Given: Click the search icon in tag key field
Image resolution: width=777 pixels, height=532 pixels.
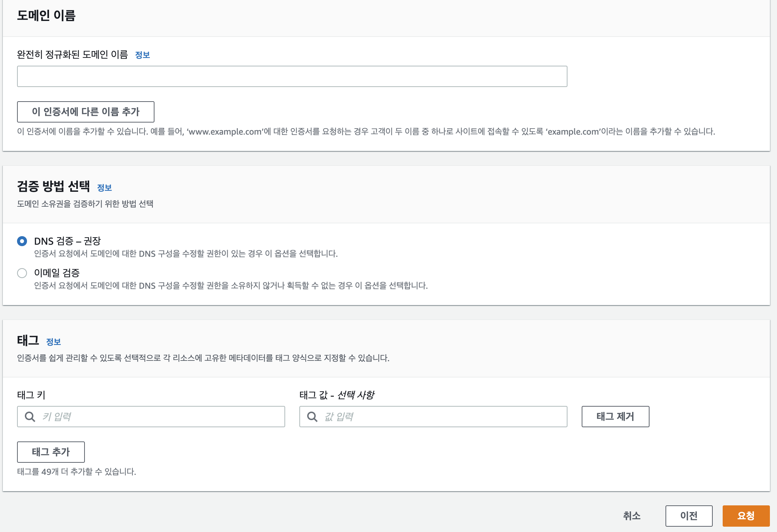Looking at the screenshot, I should 30,417.
